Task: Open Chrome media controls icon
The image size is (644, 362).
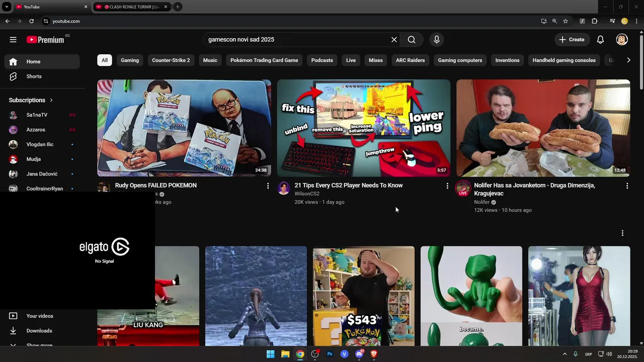Action: [x=612, y=21]
